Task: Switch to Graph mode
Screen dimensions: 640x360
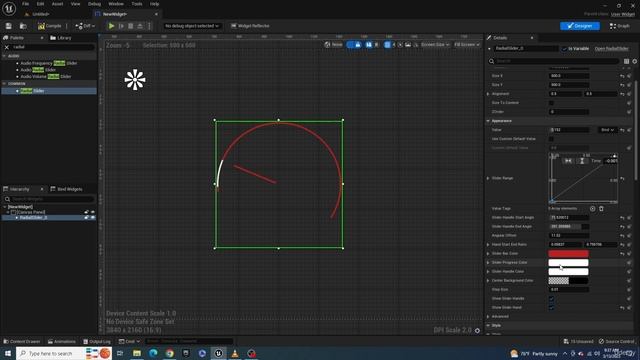Action: coord(620,26)
